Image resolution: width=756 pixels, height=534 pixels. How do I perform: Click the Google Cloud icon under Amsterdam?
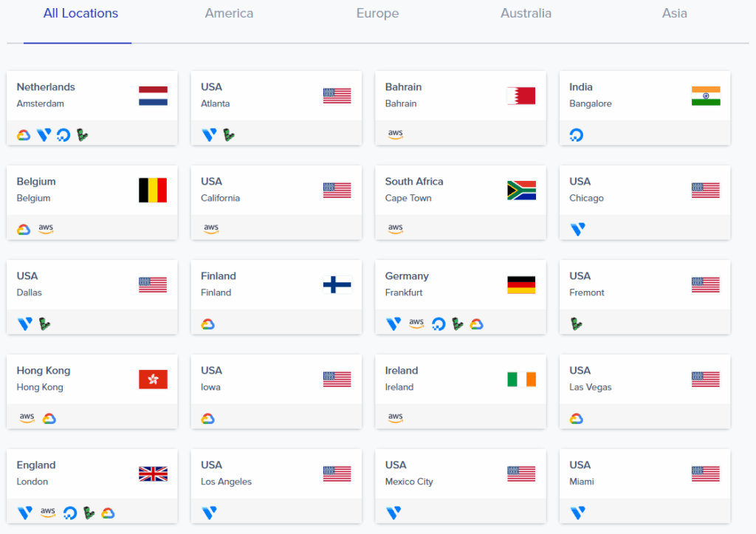click(x=24, y=134)
